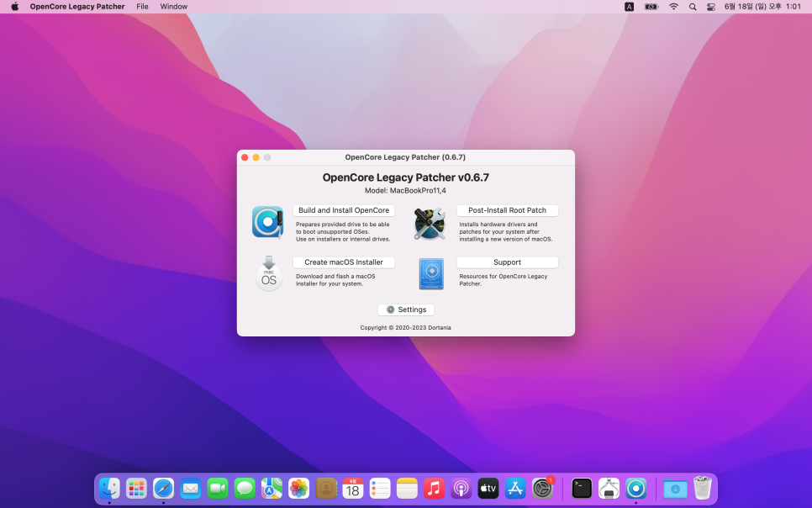This screenshot has width=812, height=508.
Task: Click the Model: MacBookPro11,4 text
Action: click(405, 190)
